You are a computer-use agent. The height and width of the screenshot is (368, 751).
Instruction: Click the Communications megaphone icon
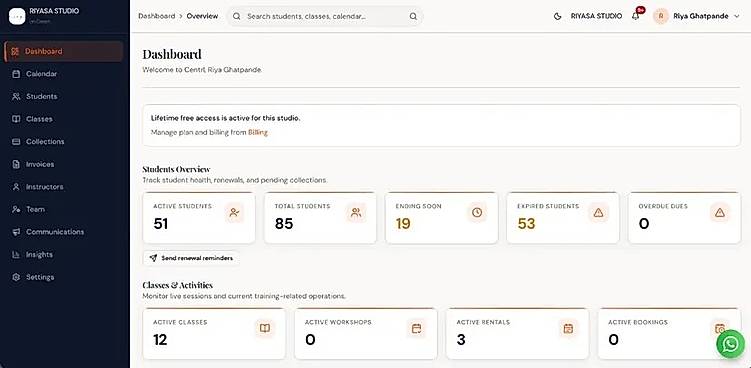point(16,232)
